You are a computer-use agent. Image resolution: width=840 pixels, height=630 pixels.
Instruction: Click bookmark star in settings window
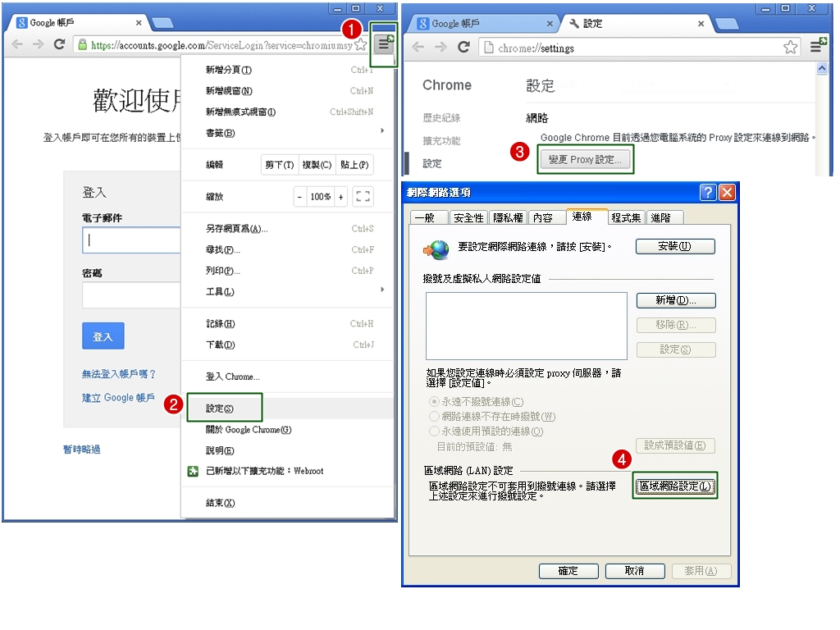(790, 47)
